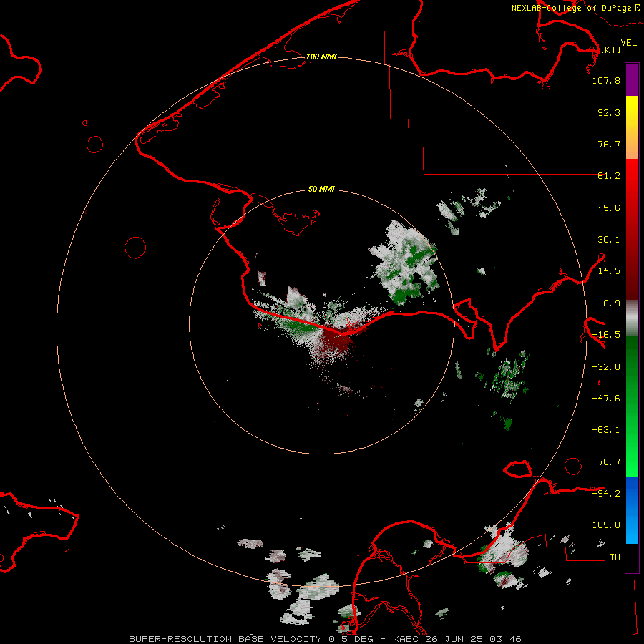644x644 pixels.
Task: Click the 107.8 scale value
Action: pos(606,80)
